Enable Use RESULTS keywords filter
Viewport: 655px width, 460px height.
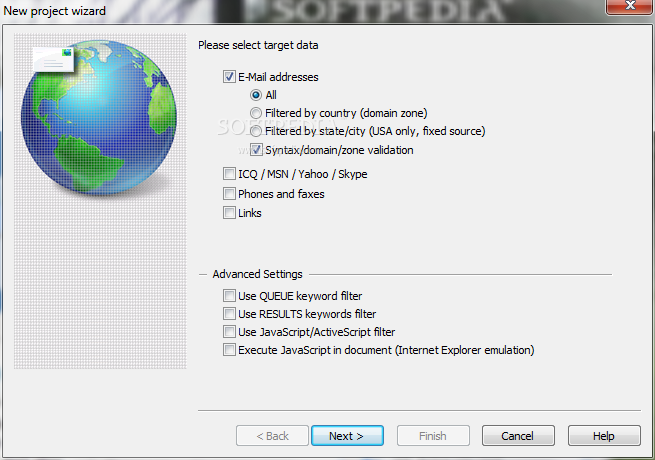coord(229,314)
